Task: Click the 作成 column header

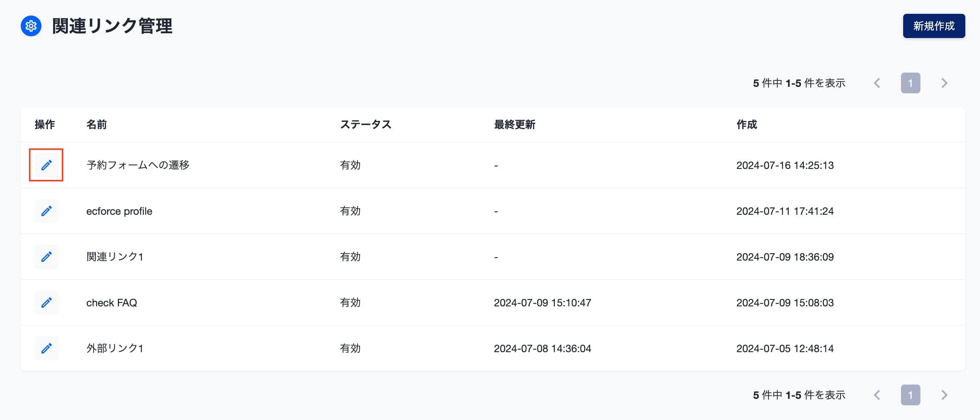Action: pos(747,124)
